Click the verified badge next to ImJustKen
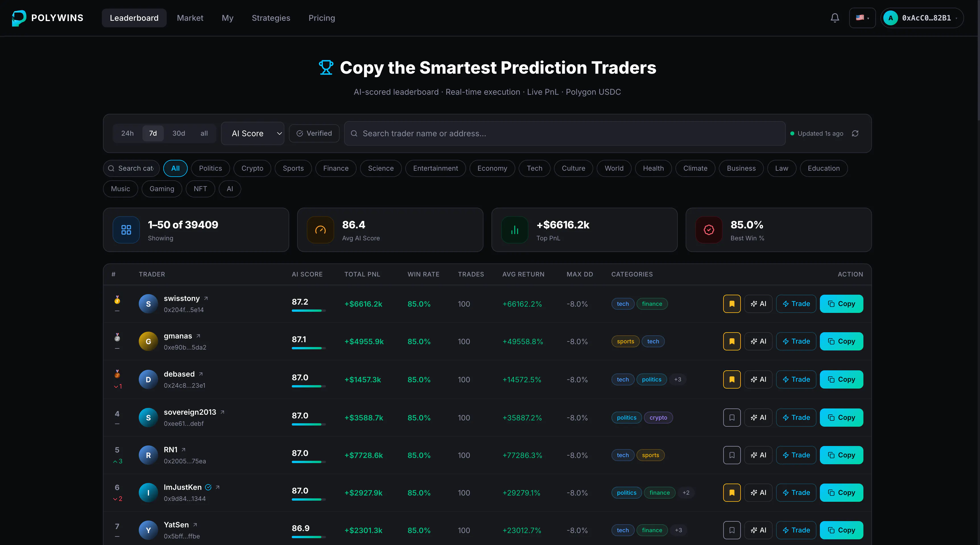This screenshot has height=545, width=980. click(208, 487)
